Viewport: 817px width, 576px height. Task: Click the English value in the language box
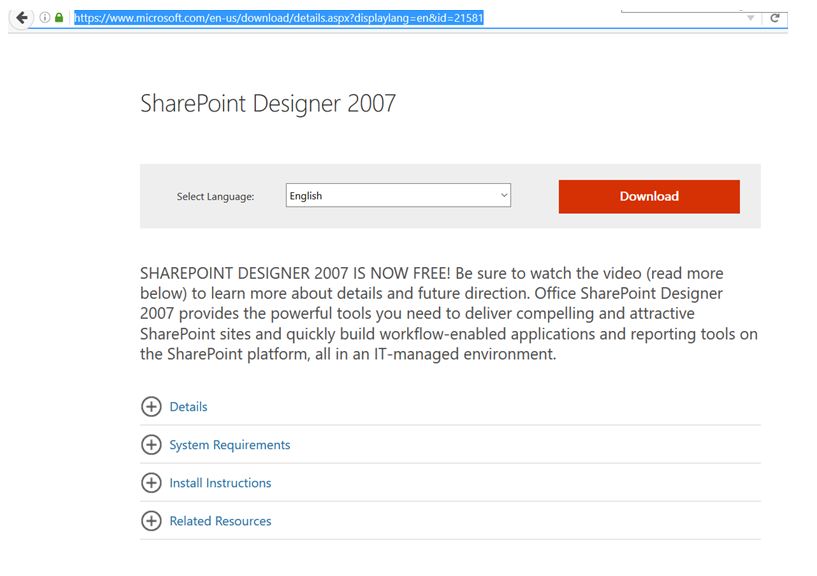pos(306,196)
